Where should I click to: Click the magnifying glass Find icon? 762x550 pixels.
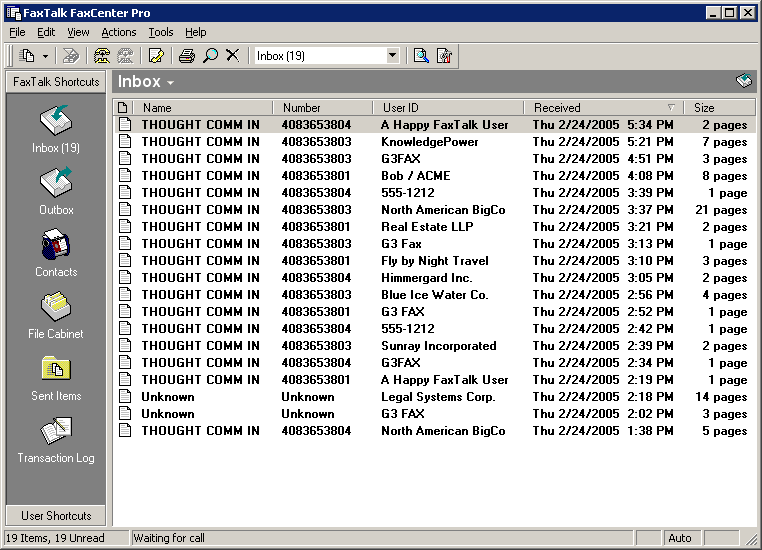coord(210,56)
